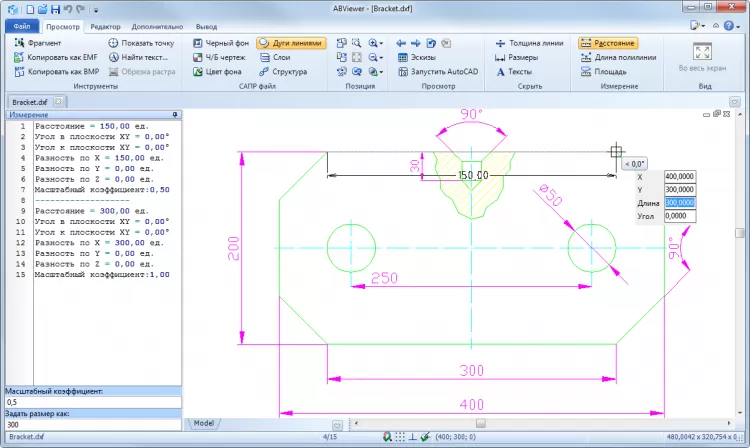
Task: Click the application logo menu icon
Action: click(x=13, y=9)
